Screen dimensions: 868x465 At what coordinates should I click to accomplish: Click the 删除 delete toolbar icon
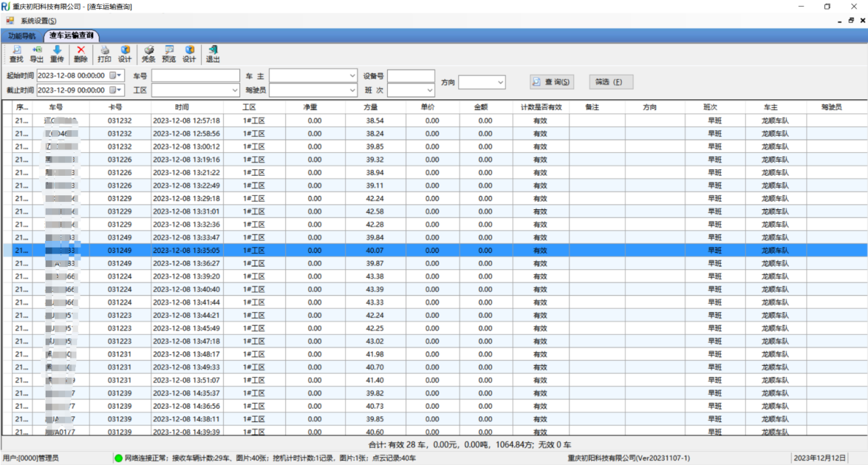pos(80,54)
